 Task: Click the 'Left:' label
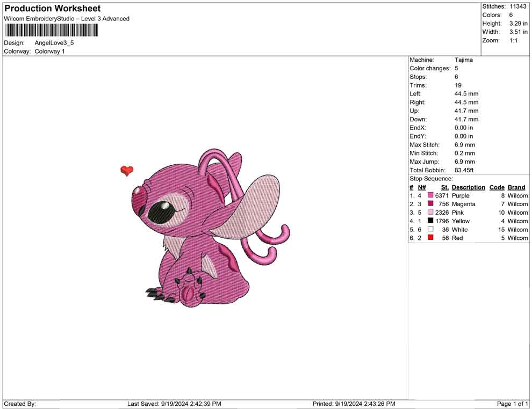tap(415, 93)
